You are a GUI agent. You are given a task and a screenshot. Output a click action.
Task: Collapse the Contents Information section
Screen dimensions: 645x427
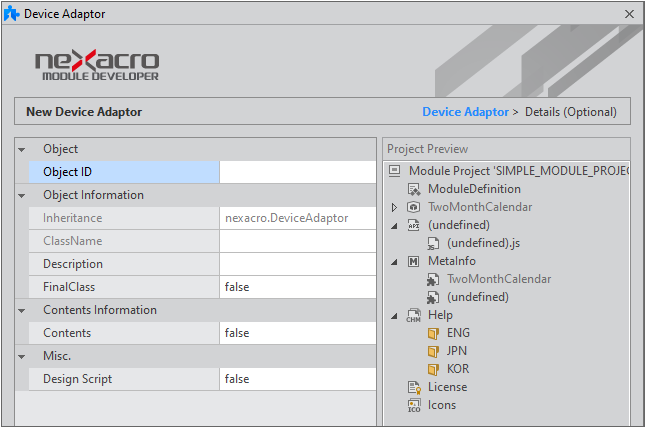tap(22, 310)
